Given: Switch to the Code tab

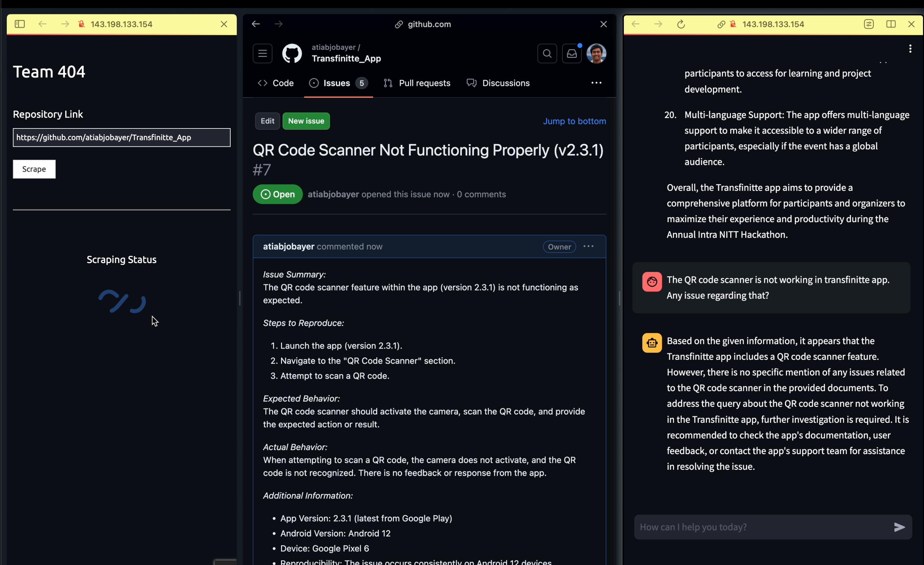Looking at the screenshot, I should click(x=276, y=83).
